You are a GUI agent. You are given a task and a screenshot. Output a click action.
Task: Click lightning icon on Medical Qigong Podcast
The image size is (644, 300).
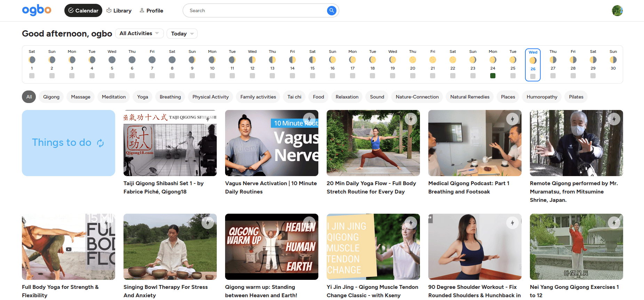click(512, 119)
